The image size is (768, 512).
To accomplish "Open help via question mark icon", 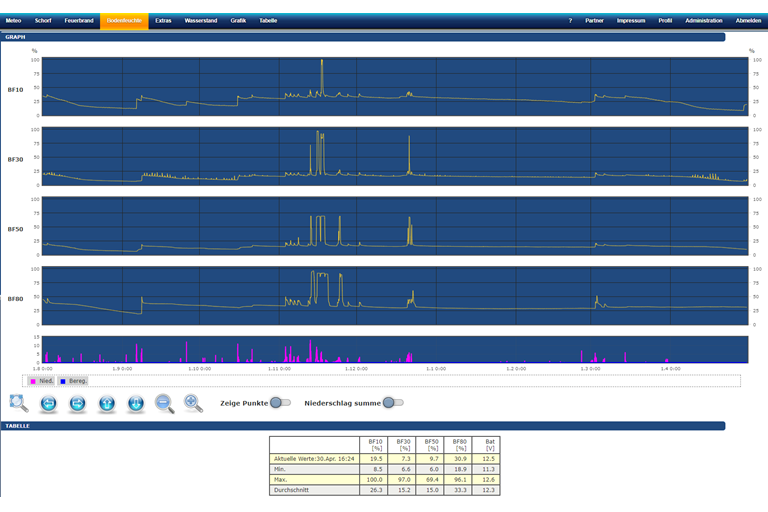I will point(570,20).
